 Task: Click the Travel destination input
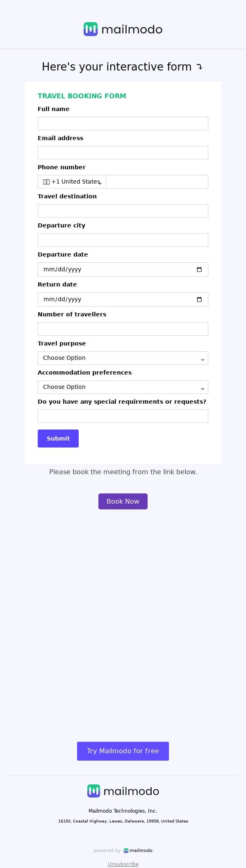click(123, 211)
